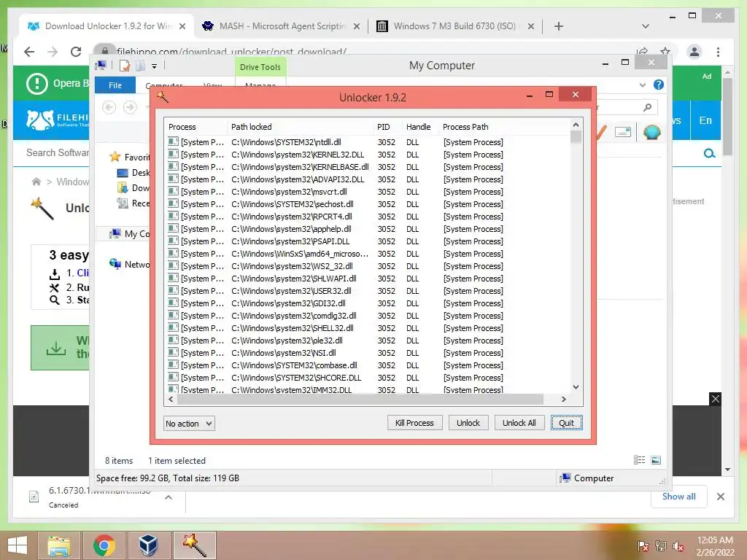
Task: Click the Quit button in Unlocker
Action: [566, 423]
